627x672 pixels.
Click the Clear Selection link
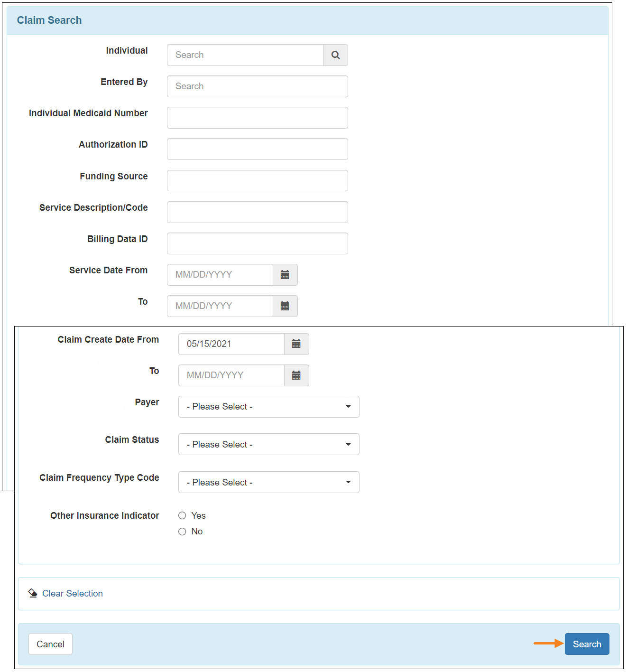coord(73,593)
